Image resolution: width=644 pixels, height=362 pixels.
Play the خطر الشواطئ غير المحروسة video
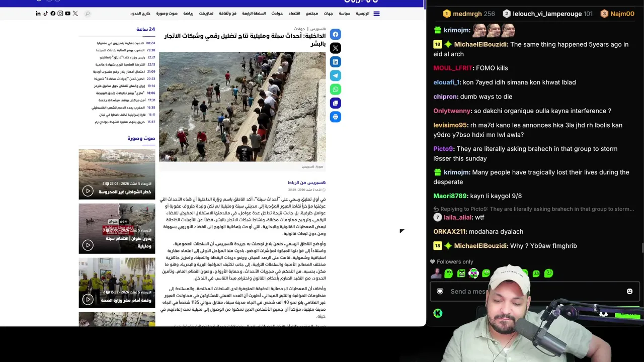(x=88, y=191)
